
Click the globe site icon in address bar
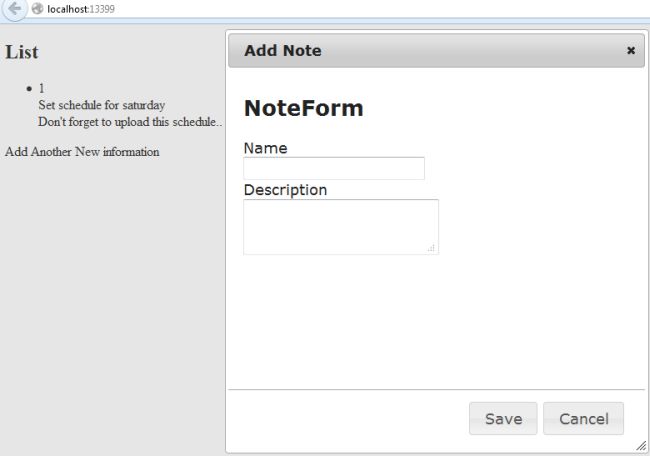click(x=38, y=9)
